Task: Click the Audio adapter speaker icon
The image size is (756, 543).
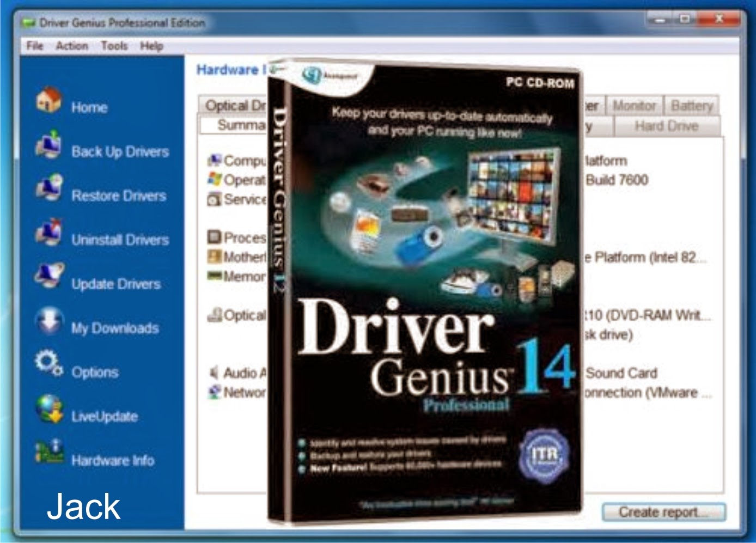Action: pos(215,373)
